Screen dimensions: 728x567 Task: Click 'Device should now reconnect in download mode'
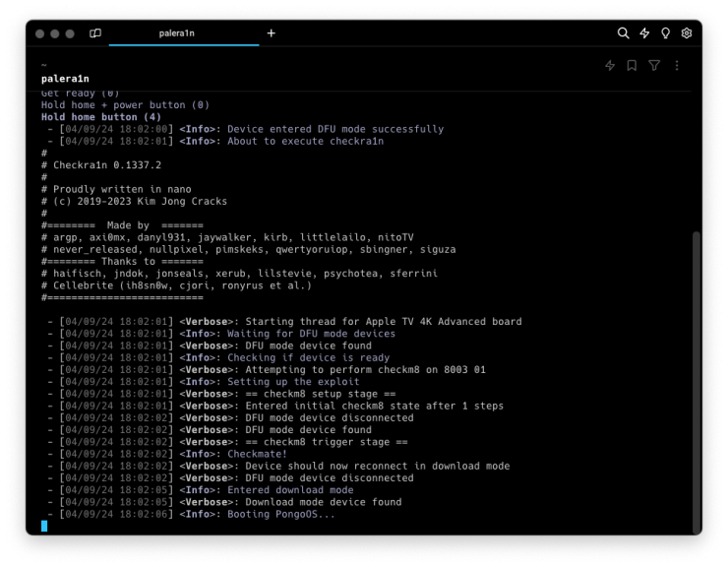point(378,467)
